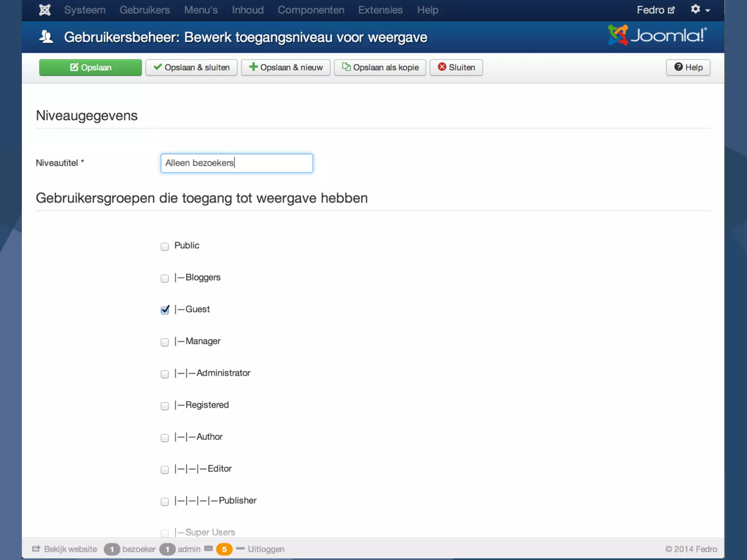Click the envelope messages icon in footer

pos(208,549)
